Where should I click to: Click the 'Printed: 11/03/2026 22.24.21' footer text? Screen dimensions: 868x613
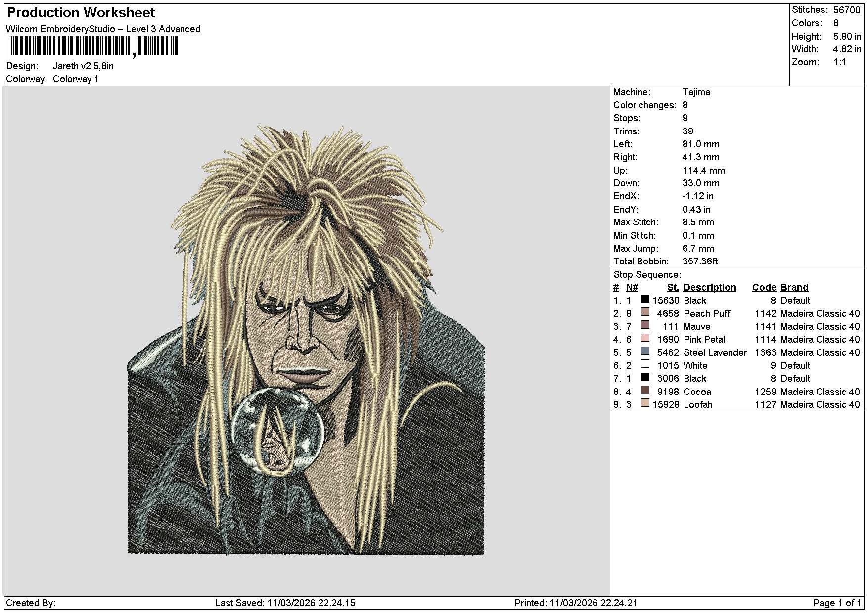576,603
